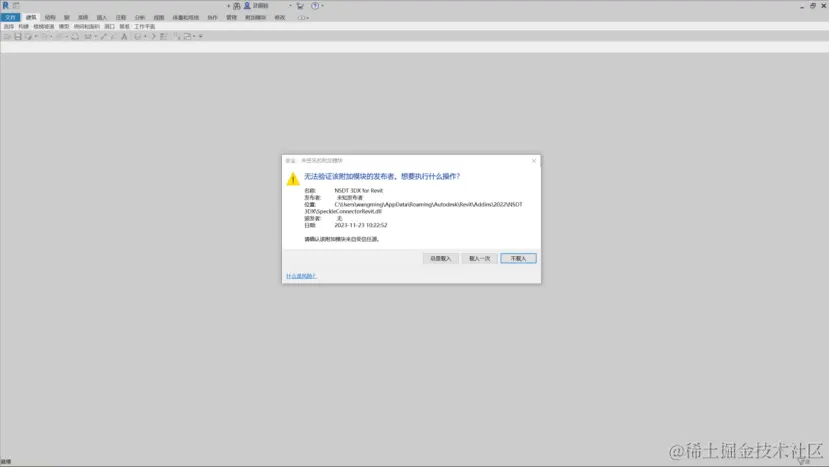The image size is (830, 467).
Task: Expand the user account dropdown arrow
Action: point(291,6)
